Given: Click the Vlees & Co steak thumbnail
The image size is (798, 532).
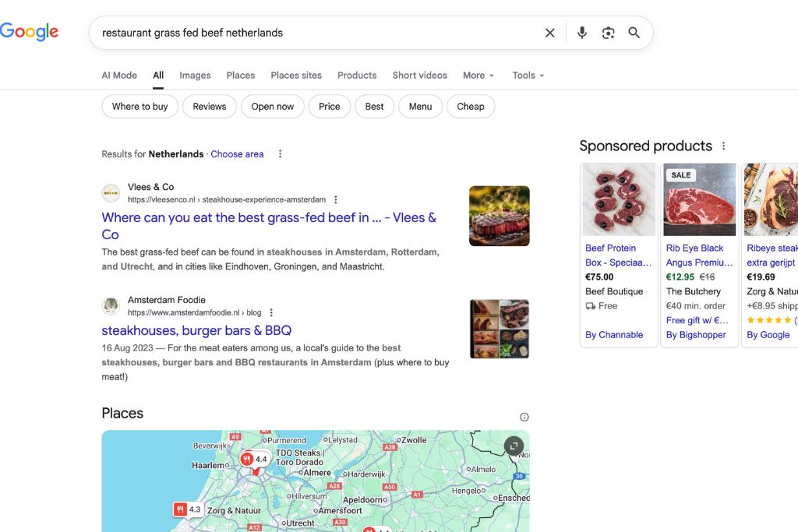Looking at the screenshot, I should (500, 217).
